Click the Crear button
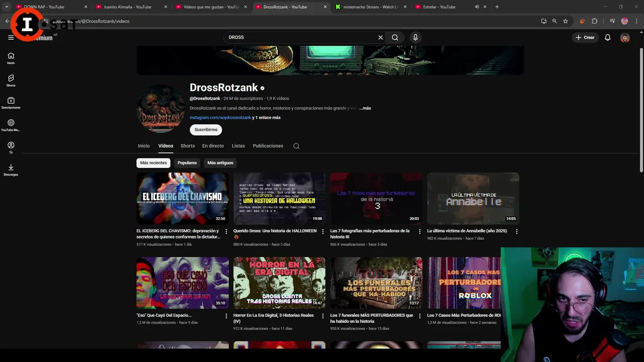The image size is (644, 362). click(x=585, y=37)
